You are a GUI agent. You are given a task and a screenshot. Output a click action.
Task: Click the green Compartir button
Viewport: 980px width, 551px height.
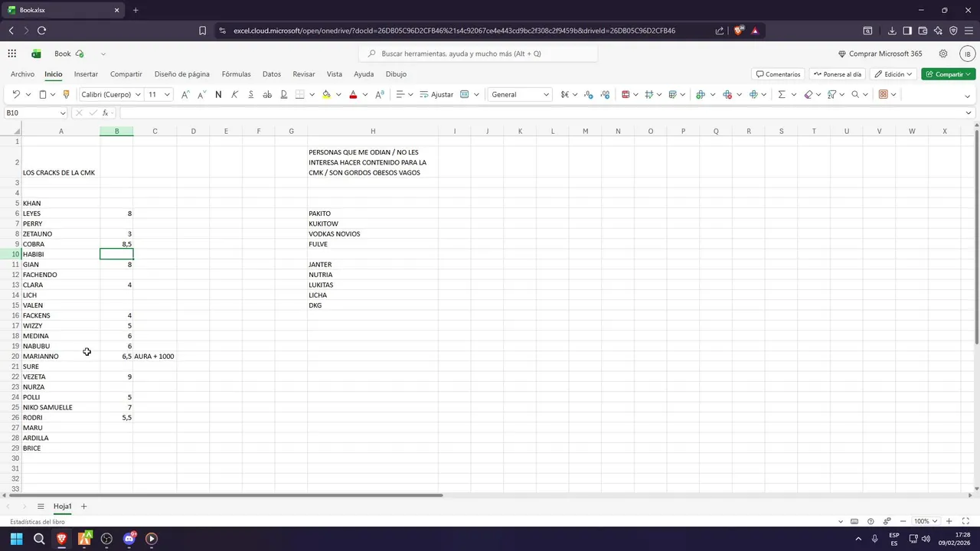click(x=949, y=74)
